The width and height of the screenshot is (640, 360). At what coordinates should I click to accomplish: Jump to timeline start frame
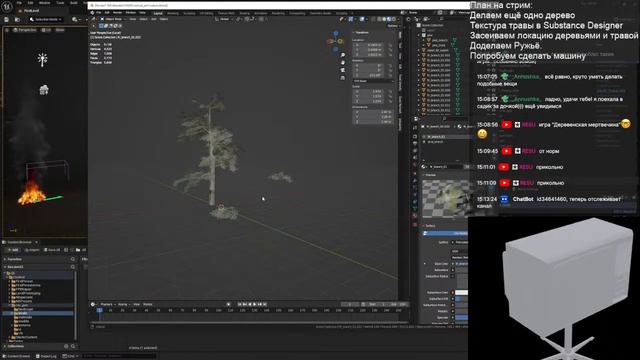240,304
